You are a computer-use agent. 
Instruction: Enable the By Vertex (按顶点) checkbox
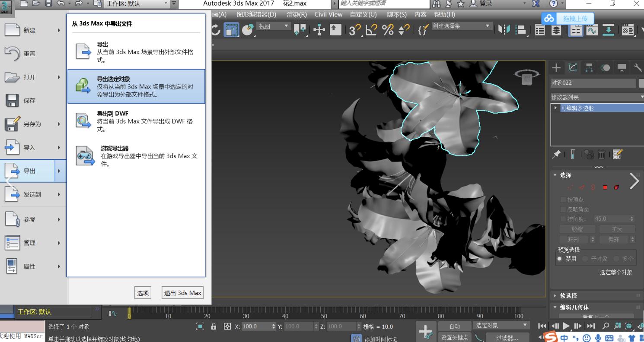tap(563, 199)
